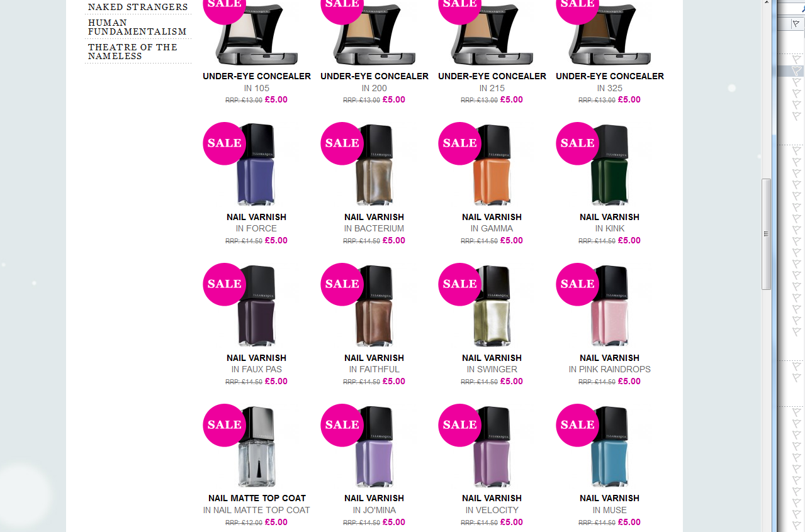
Task: View the orange Gamma nail varnish bottle image
Action: click(492, 165)
